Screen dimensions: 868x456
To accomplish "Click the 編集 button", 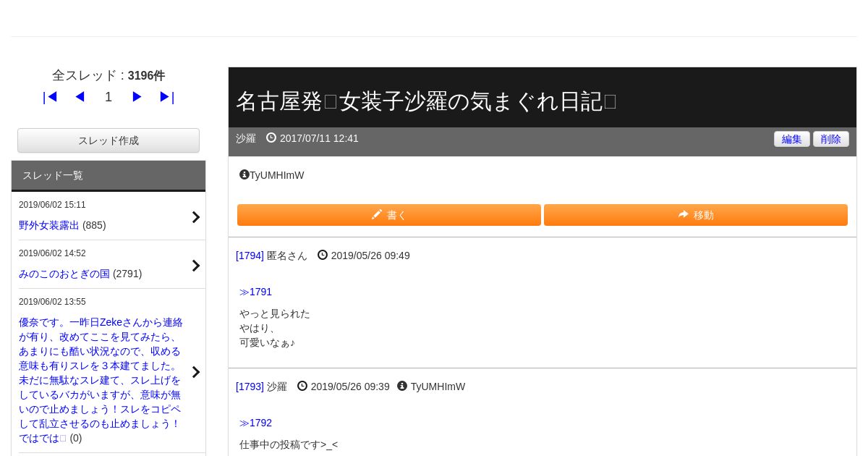I will (x=792, y=139).
